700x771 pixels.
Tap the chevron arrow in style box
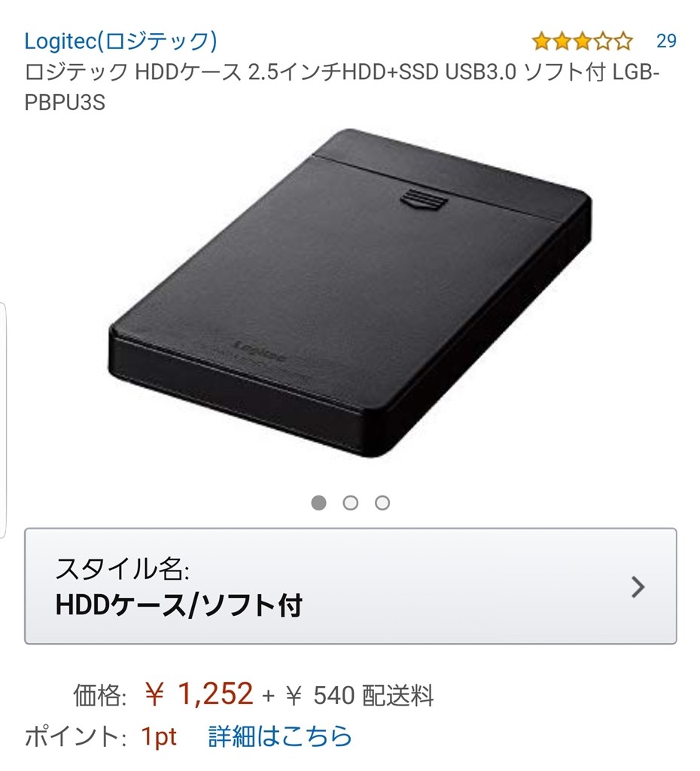pos(638,587)
